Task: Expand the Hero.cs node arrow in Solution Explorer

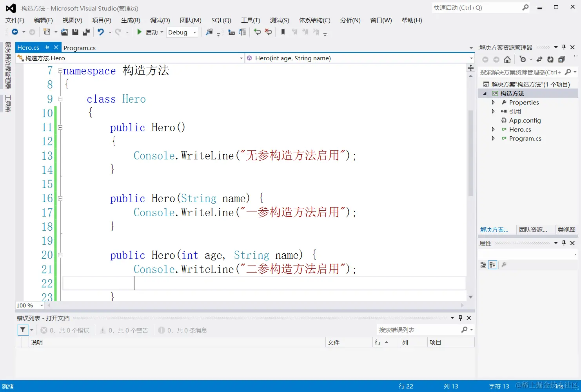Action: point(493,129)
